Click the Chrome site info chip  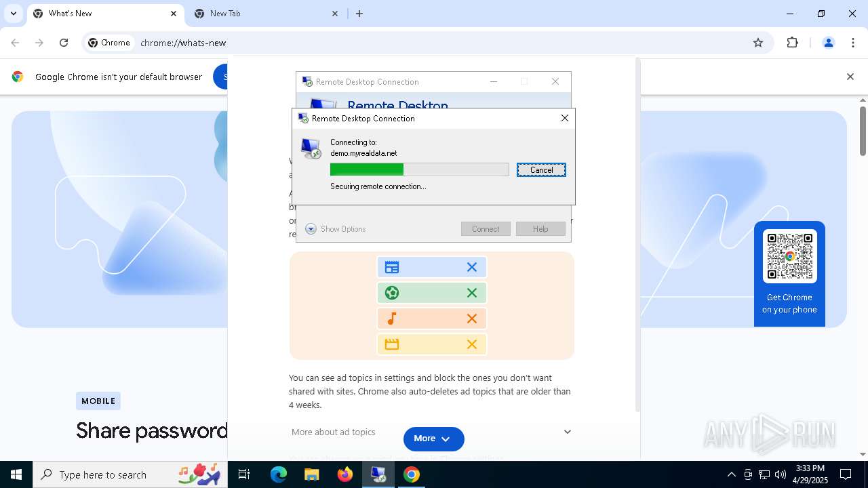click(x=110, y=43)
